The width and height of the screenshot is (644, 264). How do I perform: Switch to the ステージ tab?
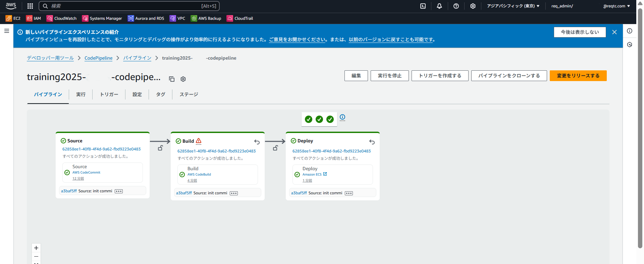tap(189, 94)
